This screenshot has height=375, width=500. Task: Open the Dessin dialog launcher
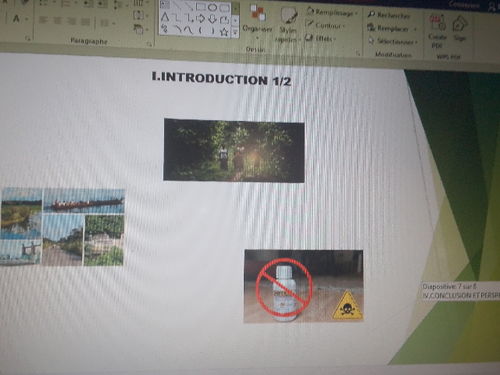point(358,53)
